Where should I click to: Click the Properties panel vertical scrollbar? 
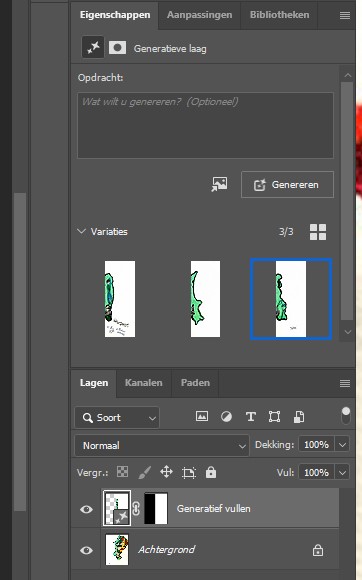click(347, 201)
